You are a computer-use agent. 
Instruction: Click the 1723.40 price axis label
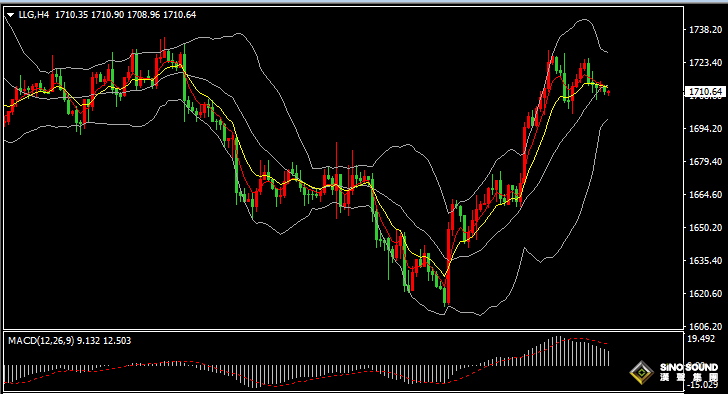(x=705, y=63)
